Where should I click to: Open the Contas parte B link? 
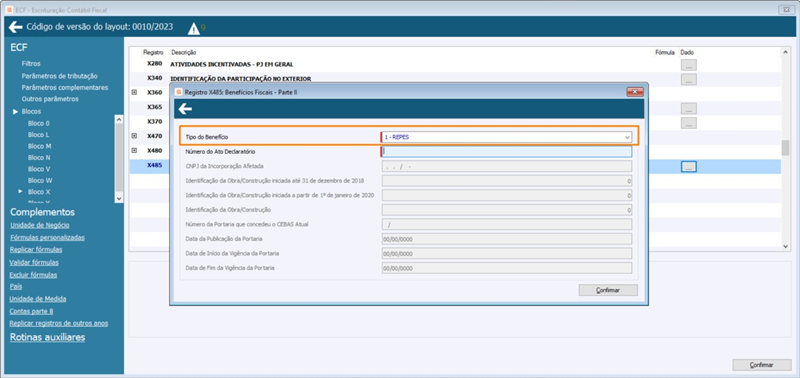pos(32,311)
